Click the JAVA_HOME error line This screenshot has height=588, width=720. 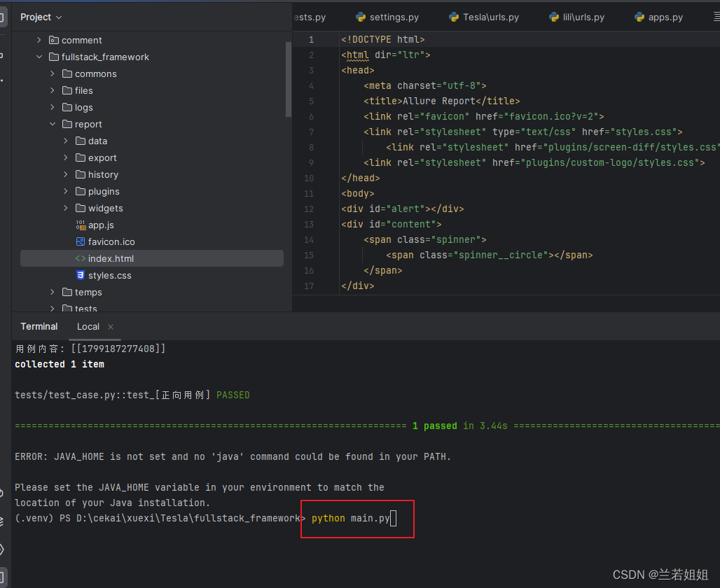(x=233, y=456)
